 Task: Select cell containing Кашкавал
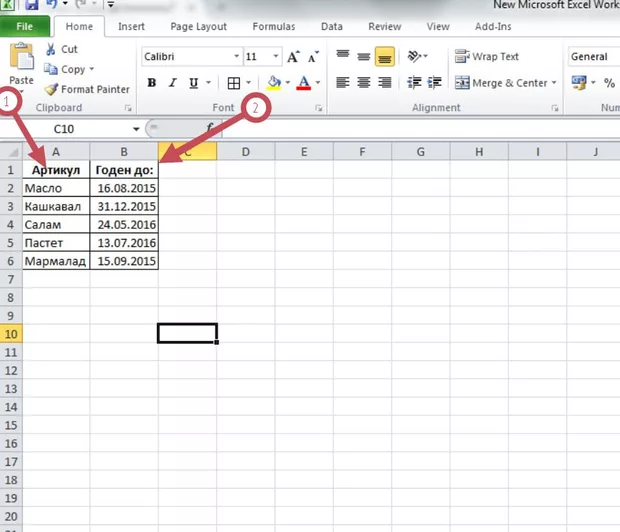[56, 206]
